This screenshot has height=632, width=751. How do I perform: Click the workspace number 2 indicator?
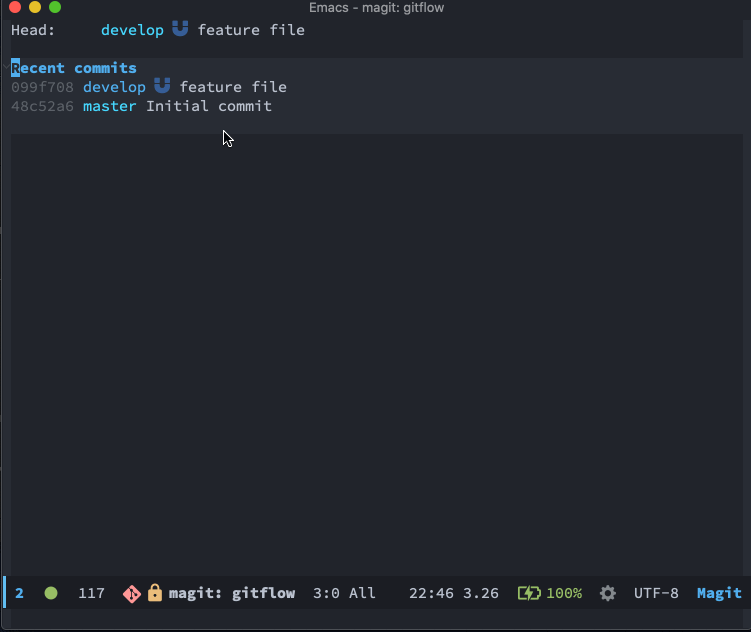click(19, 593)
